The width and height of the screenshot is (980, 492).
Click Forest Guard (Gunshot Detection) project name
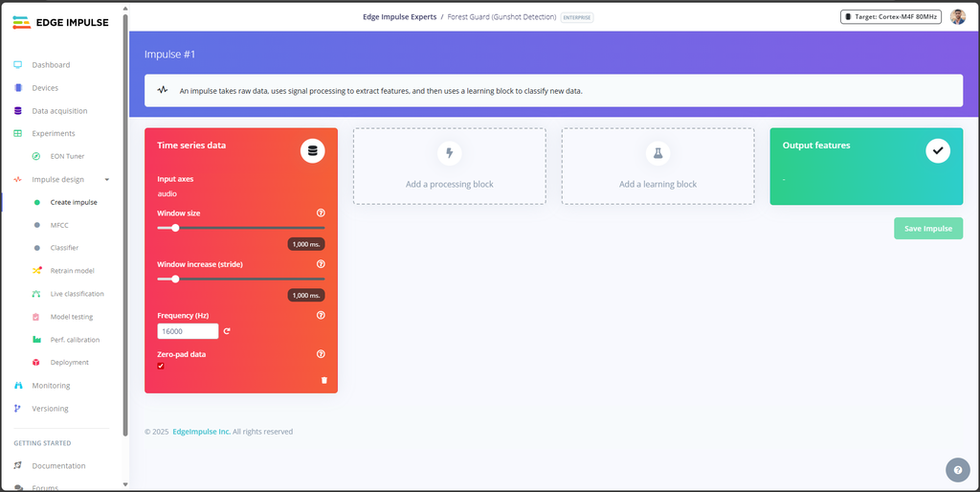[501, 17]
